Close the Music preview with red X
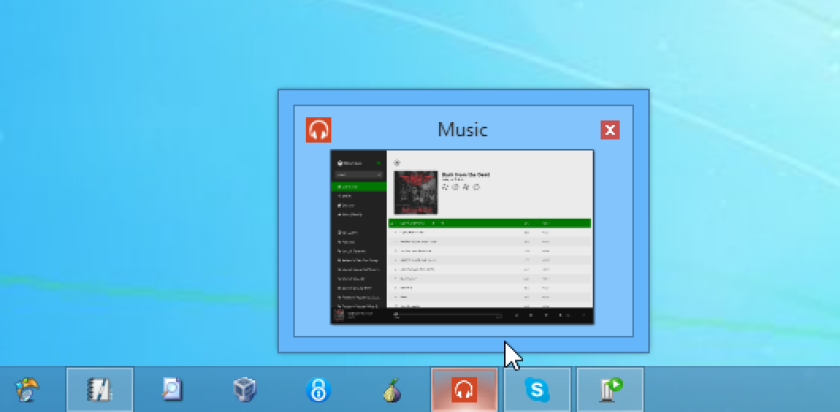Image resolution: width=840 pixels, height=412 pixels. (x=610, y=130)
